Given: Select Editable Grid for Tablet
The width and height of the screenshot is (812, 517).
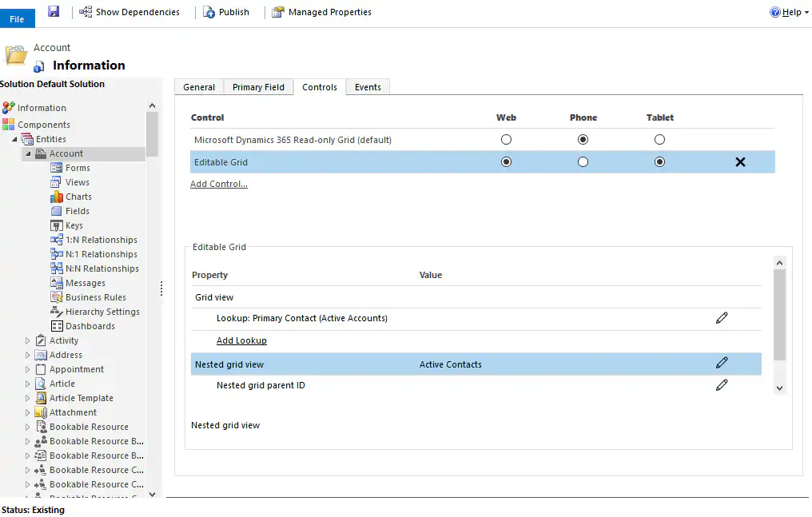Looking at the screenshot, I should [659, 161].
